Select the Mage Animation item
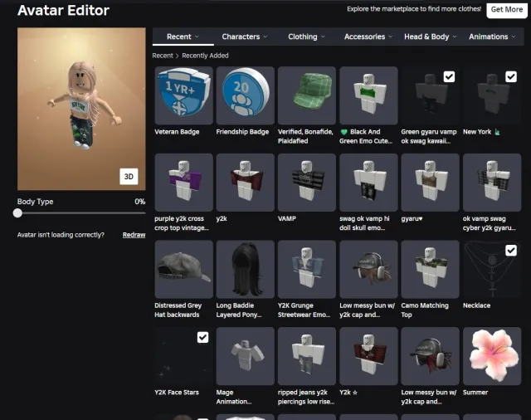531x420 pixels. [x=246, y=356]
